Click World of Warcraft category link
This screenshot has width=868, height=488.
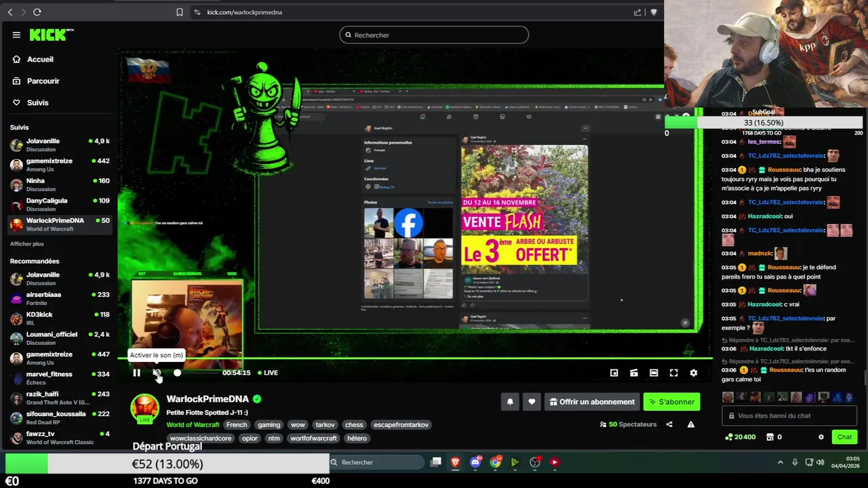click(x=193, y=425)
